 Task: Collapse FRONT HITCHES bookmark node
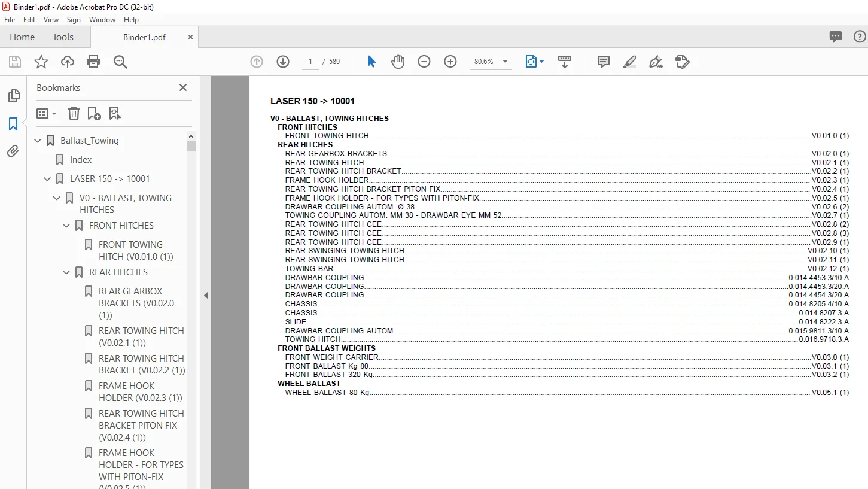coord(67,226)
